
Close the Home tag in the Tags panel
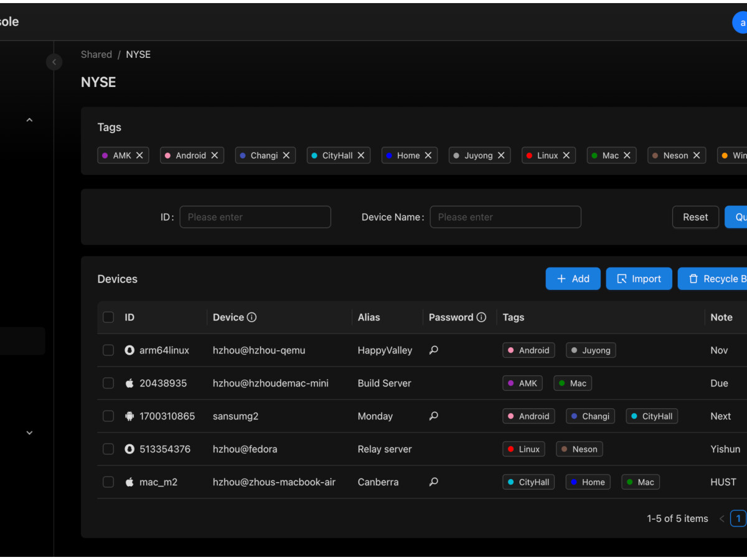point(428,156)
